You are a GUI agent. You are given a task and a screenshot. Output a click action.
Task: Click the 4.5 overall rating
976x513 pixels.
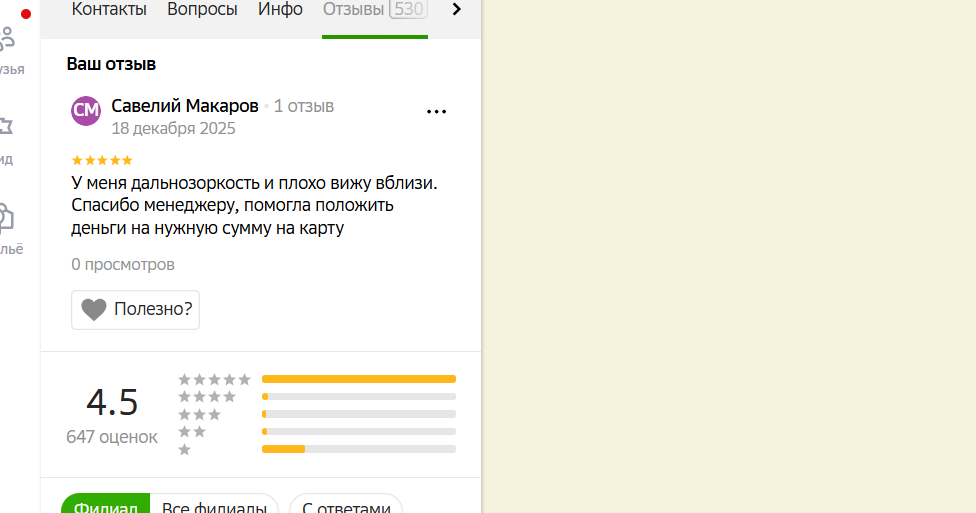click(112, 402)
